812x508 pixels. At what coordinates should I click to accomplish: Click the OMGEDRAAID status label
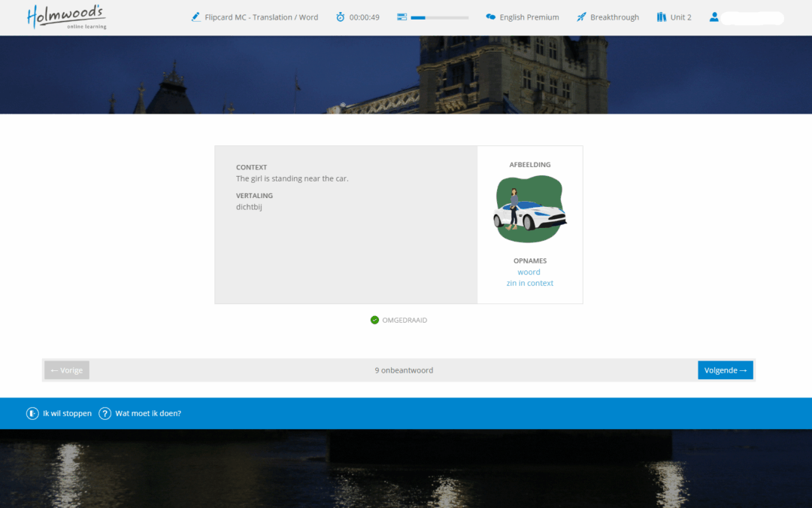tap(404, 321)
